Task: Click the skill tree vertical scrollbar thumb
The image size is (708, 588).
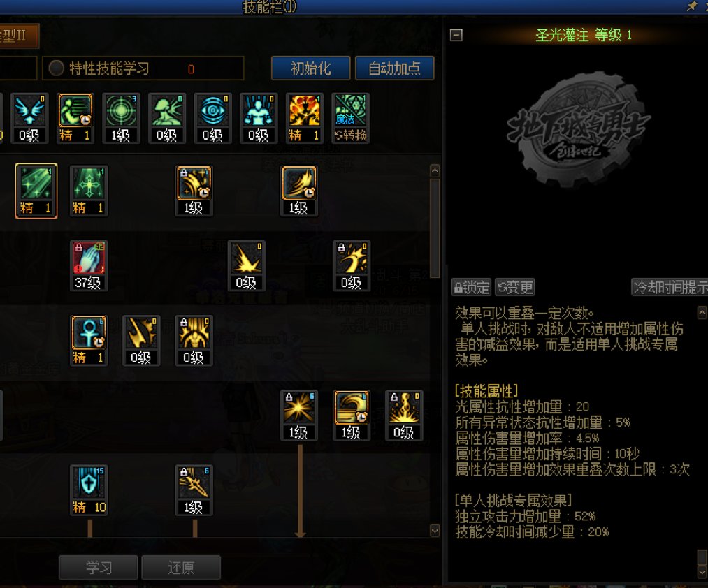Action: coord(435,228)
